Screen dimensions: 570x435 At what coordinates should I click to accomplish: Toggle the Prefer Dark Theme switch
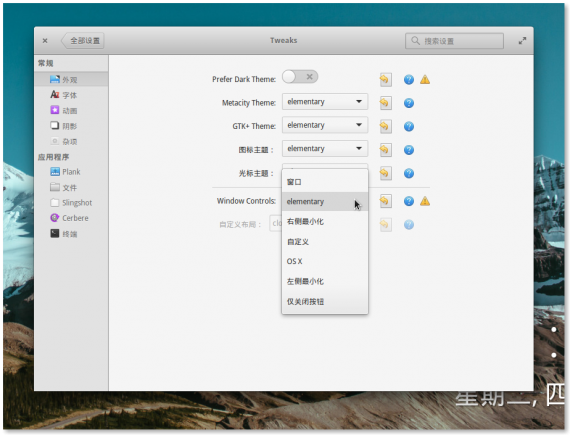tap(300, 77)
